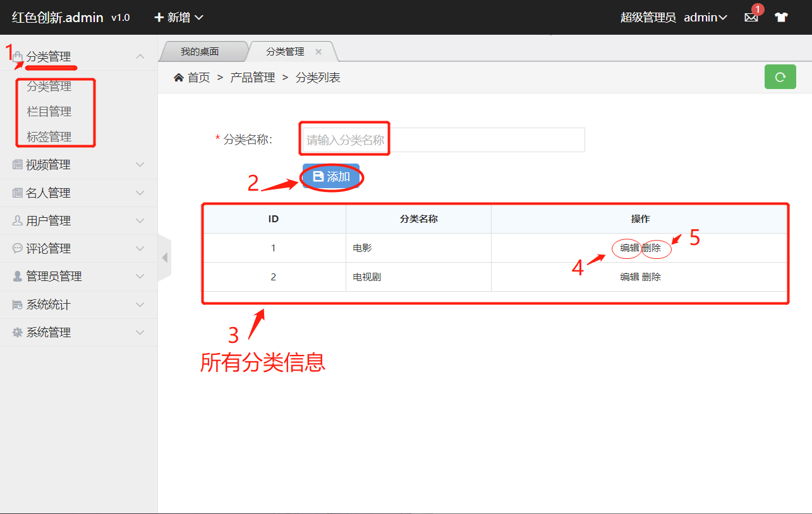Click the 分类名称 input field
Image resolution: width=812 pixels, height=514 pixels.
coord(444,140)
